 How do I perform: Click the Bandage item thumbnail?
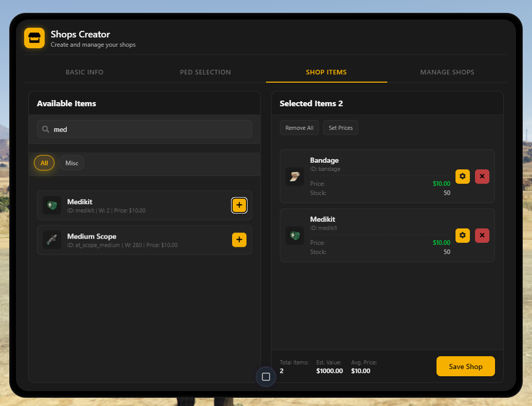[x=295, y=177]
